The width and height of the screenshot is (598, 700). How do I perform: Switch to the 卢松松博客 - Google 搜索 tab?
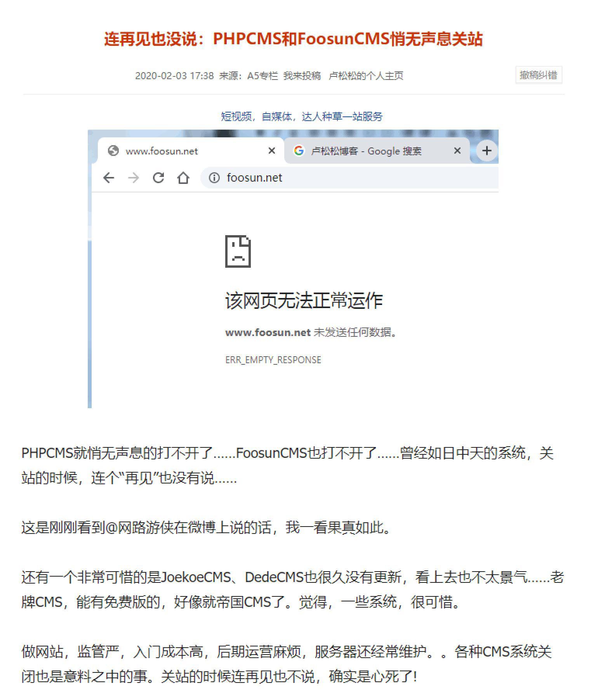pos(377,151)
